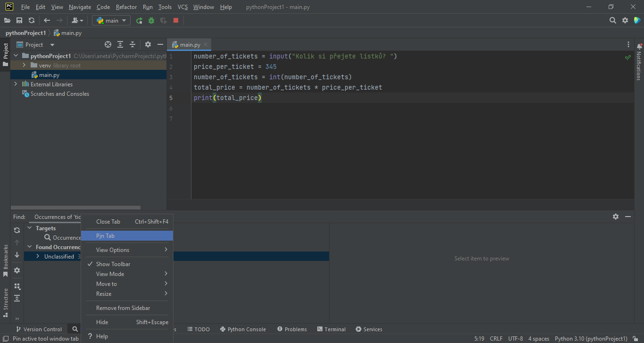
Task: Expand the Unclassified occurrences group
Action: point(38,256)
